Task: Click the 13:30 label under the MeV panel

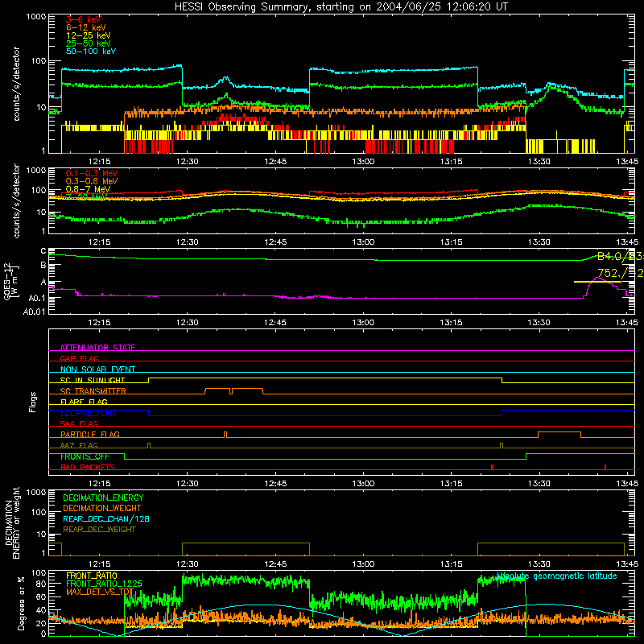Action: [539, 242]
